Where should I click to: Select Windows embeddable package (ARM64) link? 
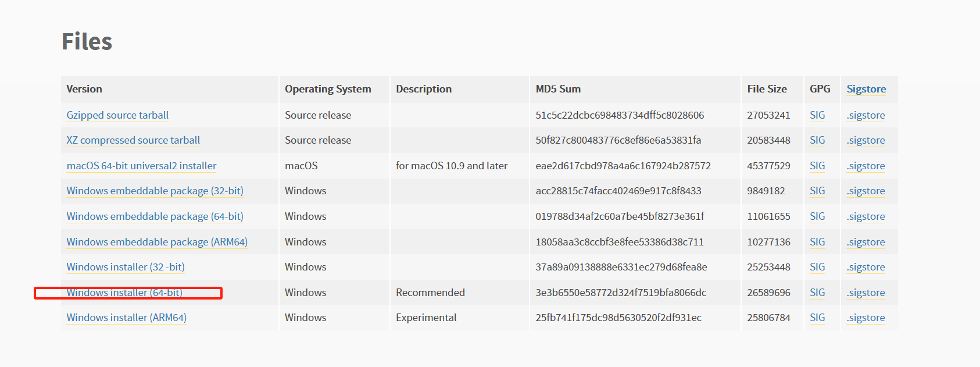point(157,242)
